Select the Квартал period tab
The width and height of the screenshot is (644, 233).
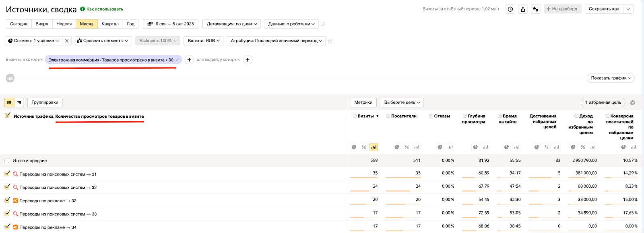coord(110,24)
